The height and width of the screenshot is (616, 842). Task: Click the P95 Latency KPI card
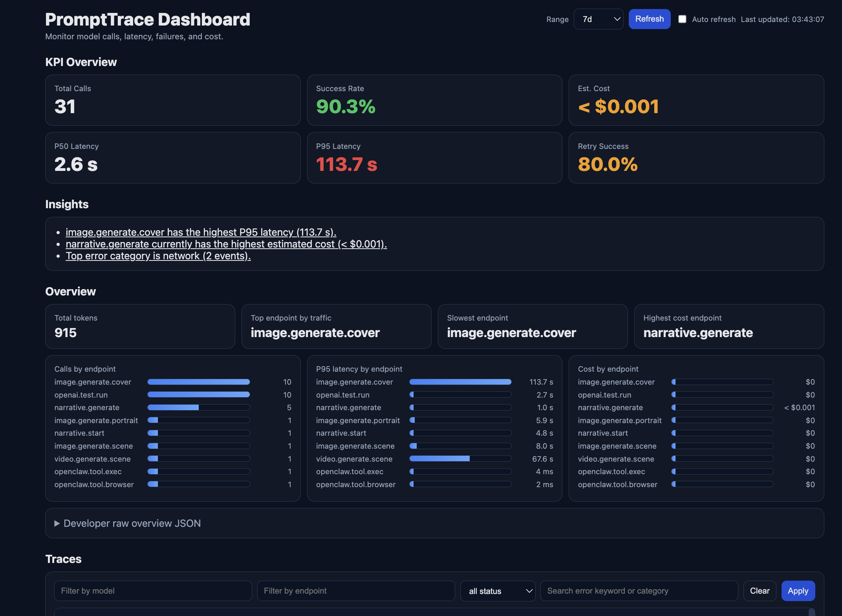(434, 158)
